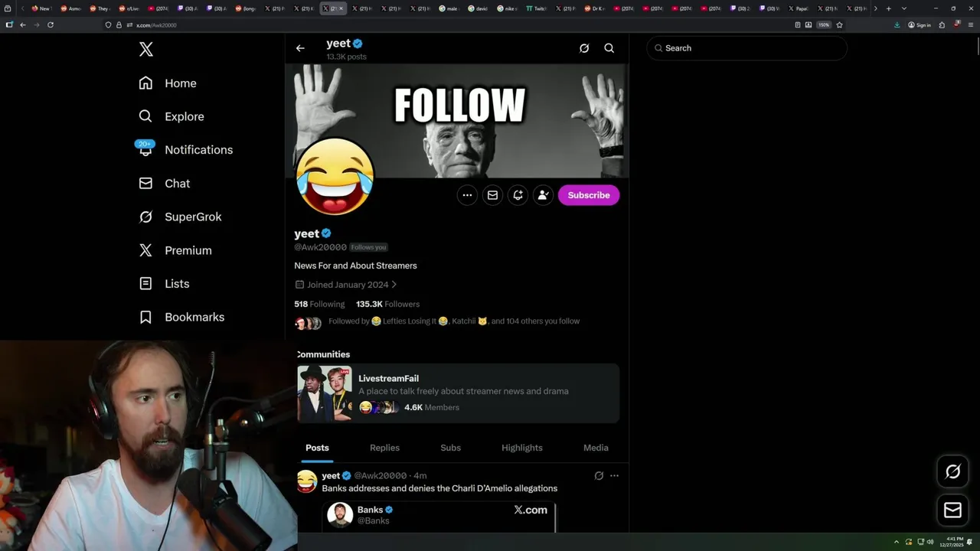This screenshot has height=551, width=980.
Task: Click the @Awk20000 handle on the post
Action: [x=381, y=476]
